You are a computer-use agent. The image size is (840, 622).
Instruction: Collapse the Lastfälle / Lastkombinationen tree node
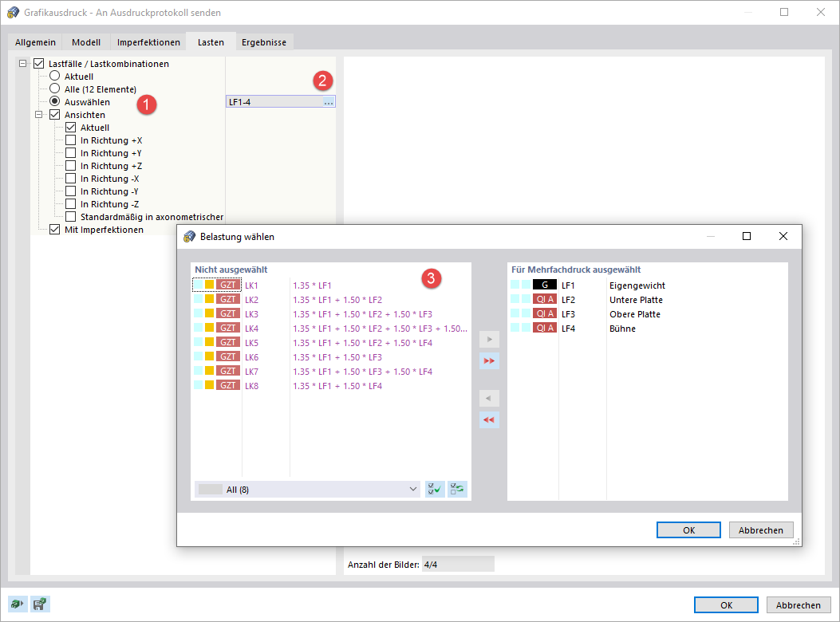click(x=22, y=63)
